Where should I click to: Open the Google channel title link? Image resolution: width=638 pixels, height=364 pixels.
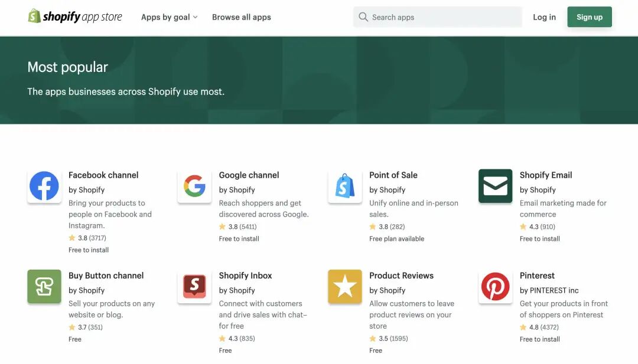[249, 175]
